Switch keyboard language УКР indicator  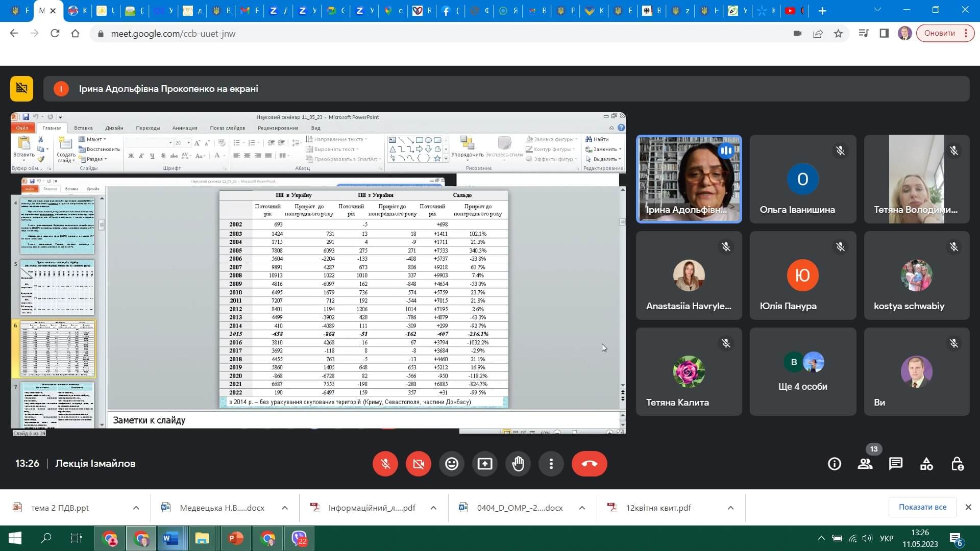tap(887, 538)
